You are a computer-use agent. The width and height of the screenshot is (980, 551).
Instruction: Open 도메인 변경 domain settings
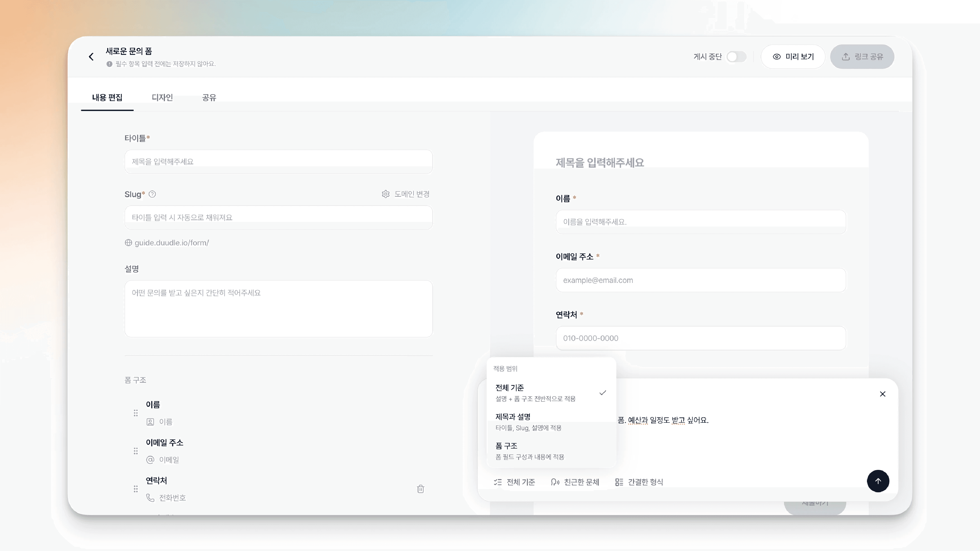[406, 194]
